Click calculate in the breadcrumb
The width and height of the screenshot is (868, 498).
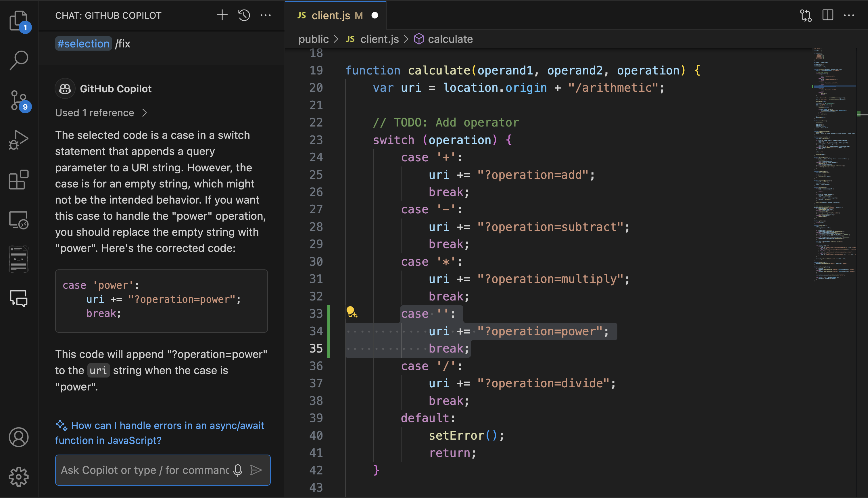450,39
